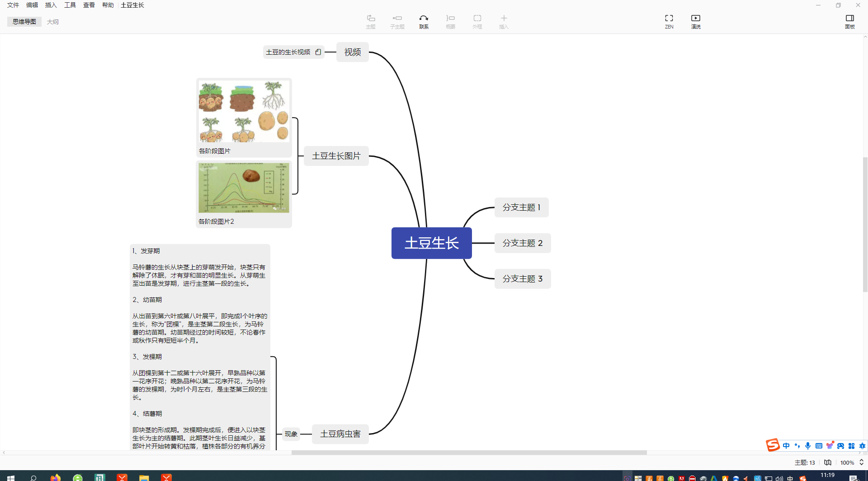Open the Windows Start menu
The width and height of the screenshot is (868, 481).
coord(11,477)
